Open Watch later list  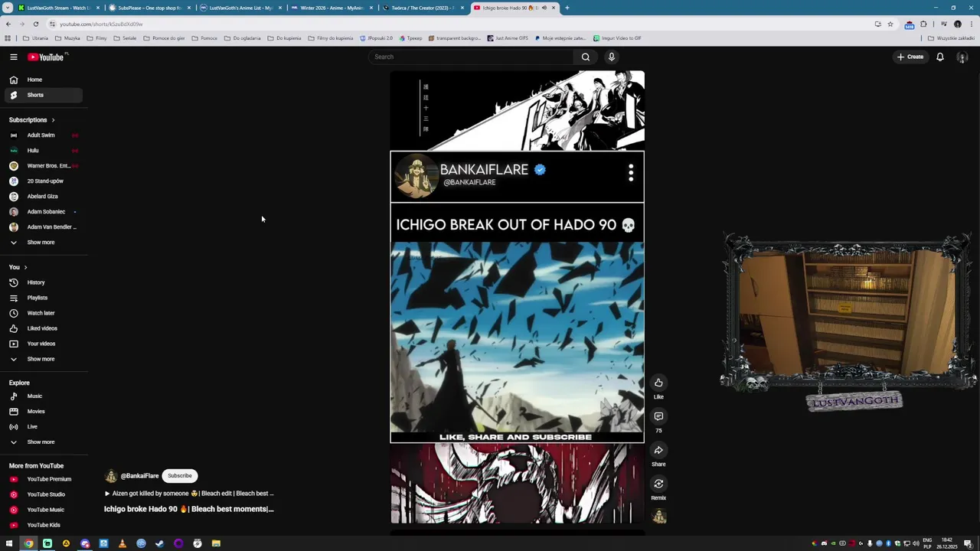point(42,313)
